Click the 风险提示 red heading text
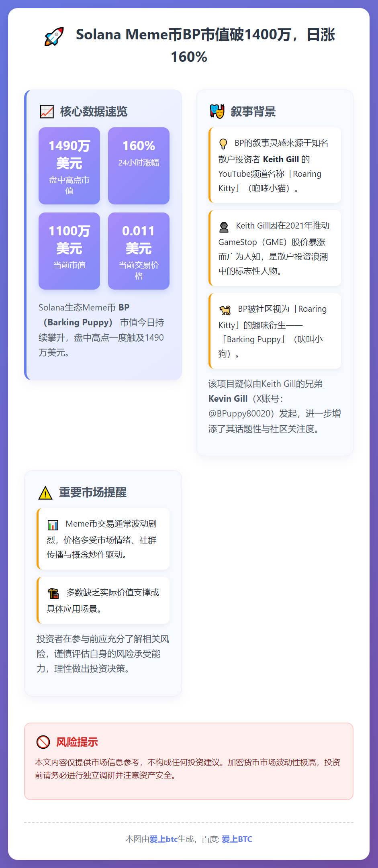Screen dimensions: 378x868 click(77, 742)
